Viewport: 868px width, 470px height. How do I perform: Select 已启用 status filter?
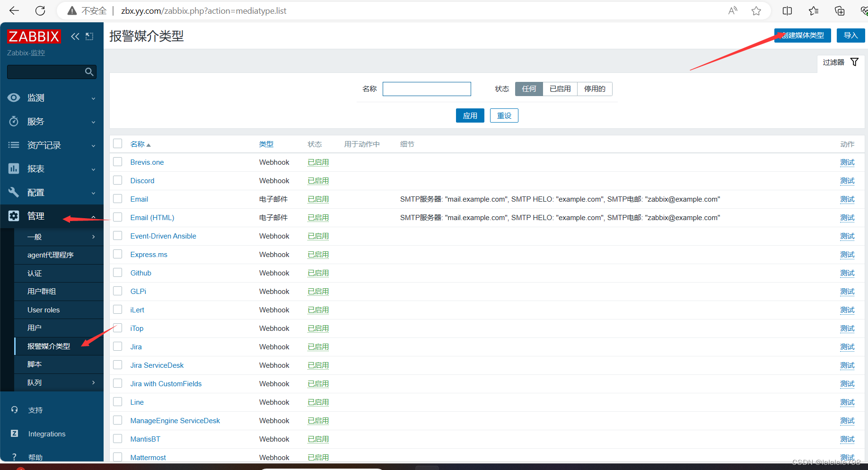(x=560, y=89)
